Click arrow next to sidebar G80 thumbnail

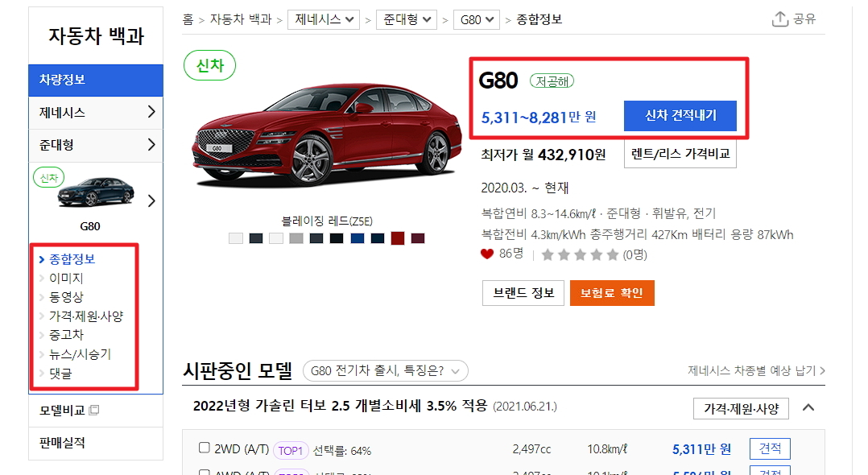pos(151,201)
